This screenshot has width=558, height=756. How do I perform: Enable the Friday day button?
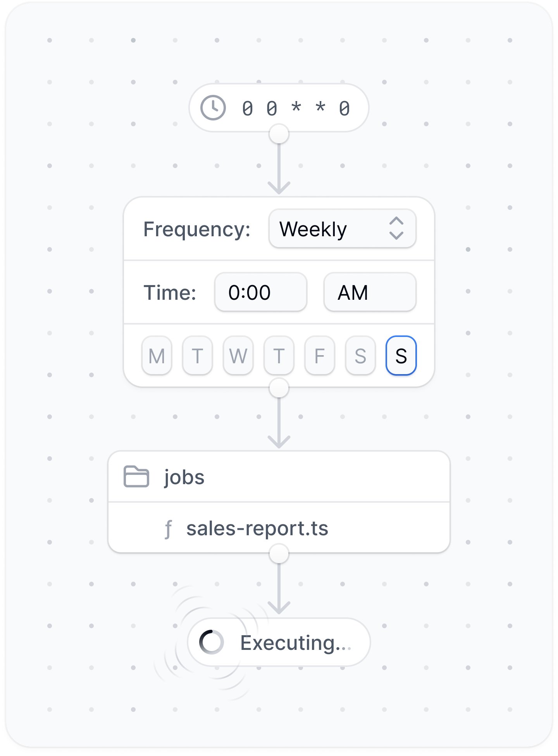coord(320,356)
